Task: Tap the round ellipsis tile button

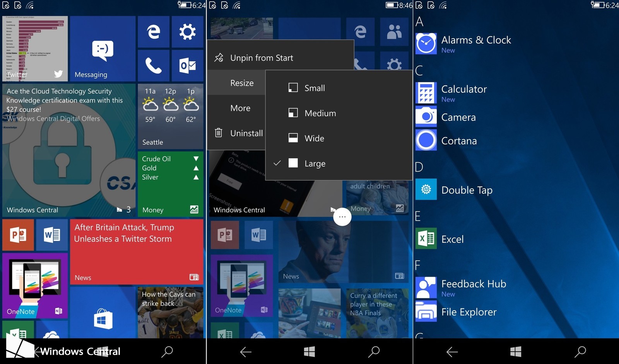Action: coord(342,217)
